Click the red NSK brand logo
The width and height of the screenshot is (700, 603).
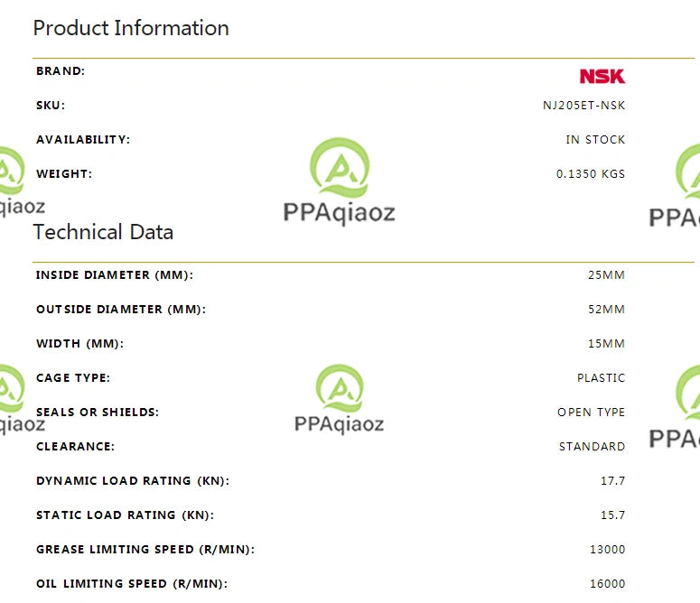coord(602,76)
